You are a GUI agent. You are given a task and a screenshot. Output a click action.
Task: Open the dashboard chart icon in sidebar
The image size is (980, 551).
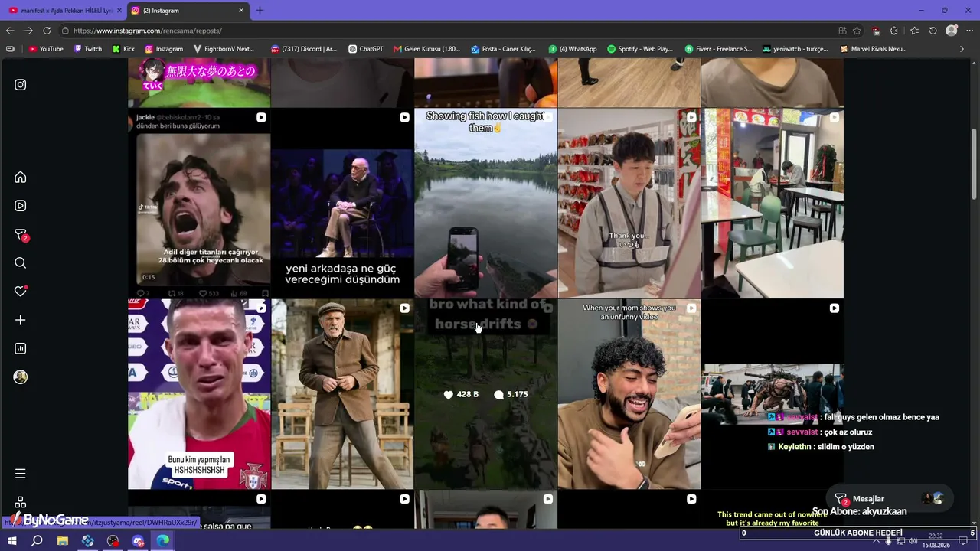pos(21,348)
